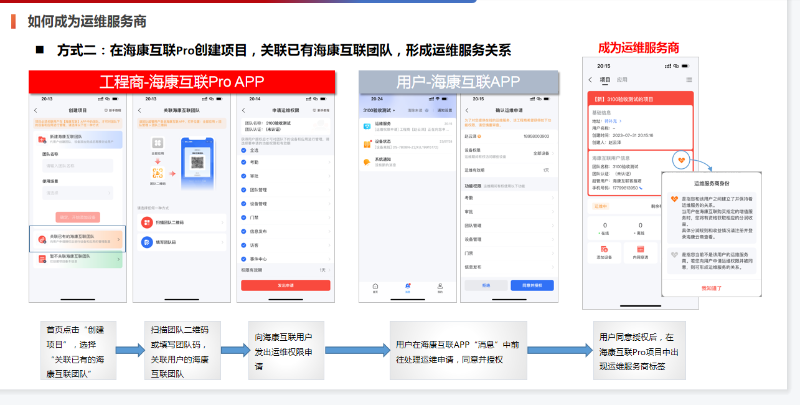The image size is (800, 405).
Task: Tap back arrow beside 项目 tab
Action: tap(591, 80)
